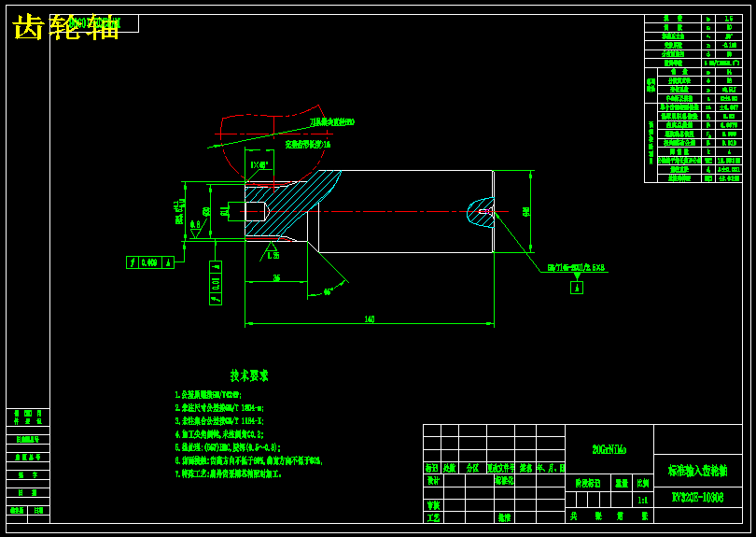Click technical requirement line 4 about chamfers
The width and height of the screenshot is (756, 537).
219,434
